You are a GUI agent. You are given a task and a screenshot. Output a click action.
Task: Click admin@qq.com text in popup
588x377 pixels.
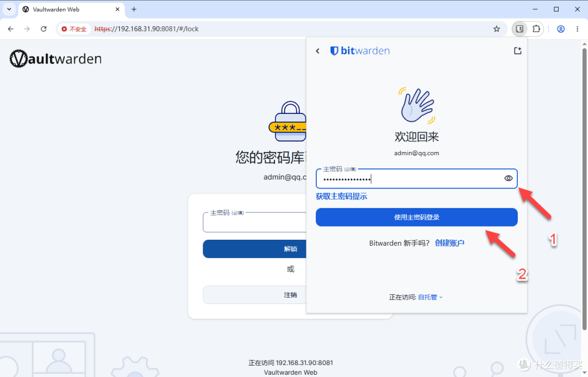(x=416, y=153)
